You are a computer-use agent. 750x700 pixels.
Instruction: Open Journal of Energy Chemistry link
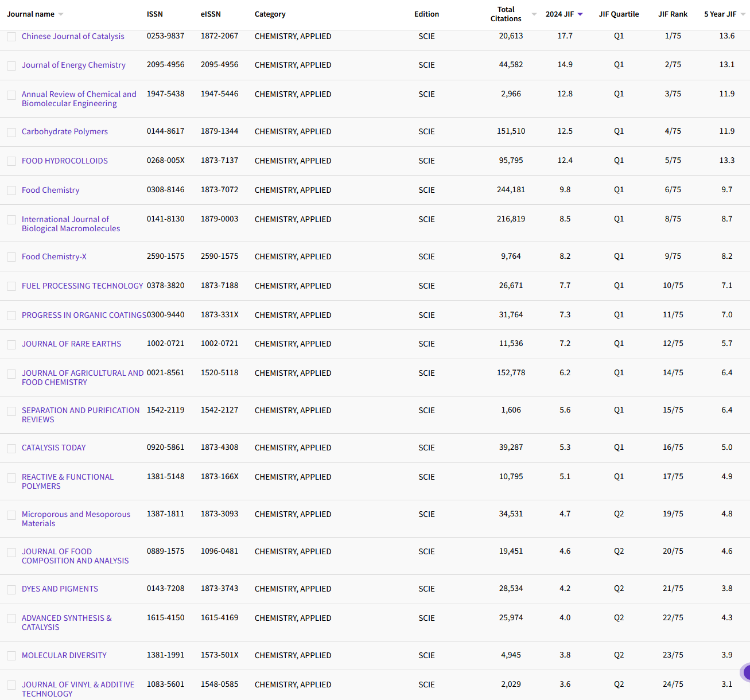pos(73,65)
